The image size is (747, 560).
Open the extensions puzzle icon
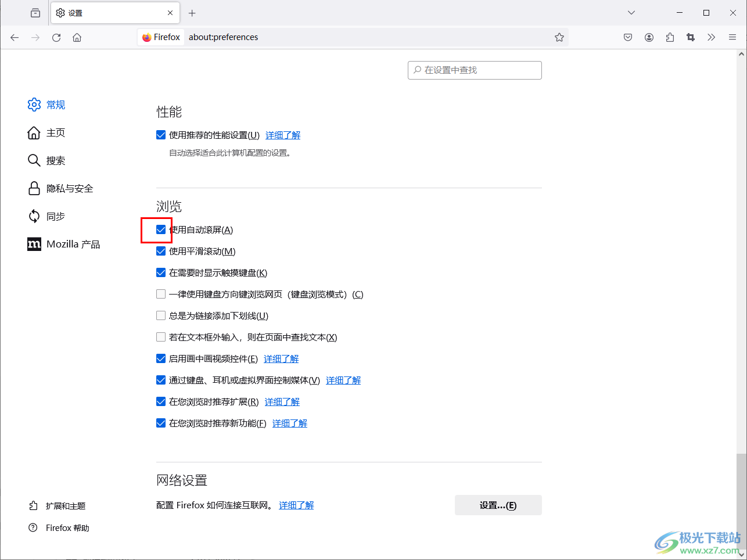670,37
